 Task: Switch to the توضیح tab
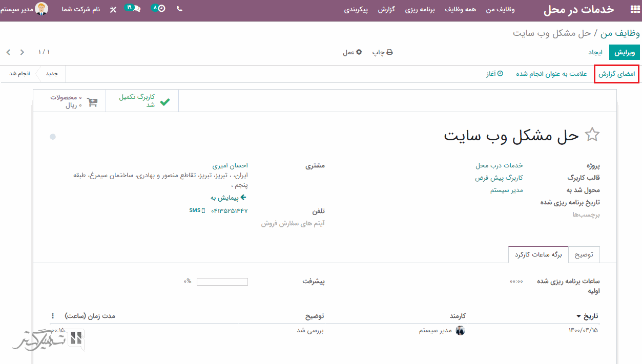point(584,254)
